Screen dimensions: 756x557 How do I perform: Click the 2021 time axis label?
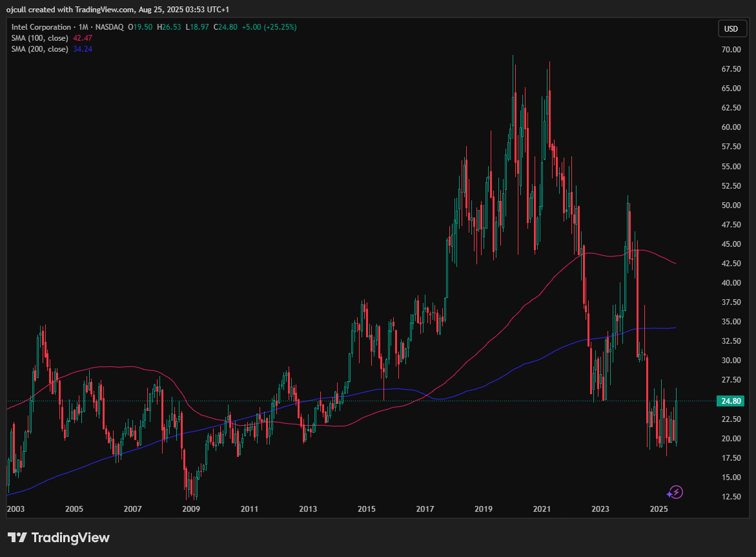[542, 509]
